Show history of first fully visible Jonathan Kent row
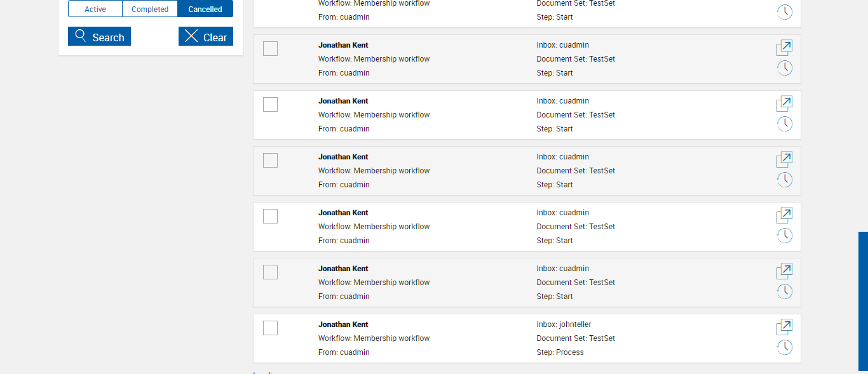The height and width of the screenshot is (374, 868). 785,68
